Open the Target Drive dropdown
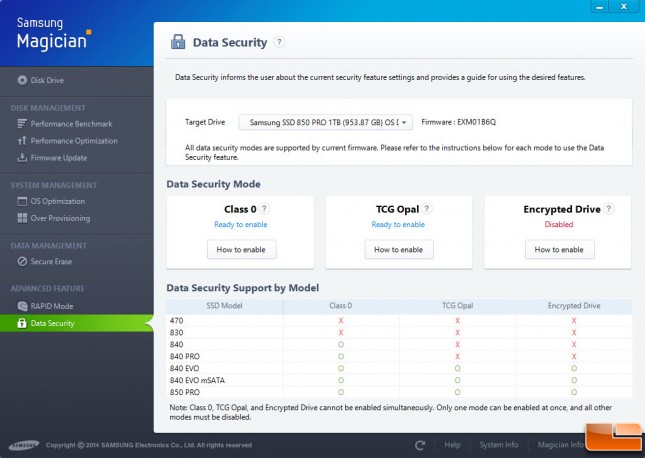Image resolution: width=645 pixels, height=458 pixels. (325, 122)
